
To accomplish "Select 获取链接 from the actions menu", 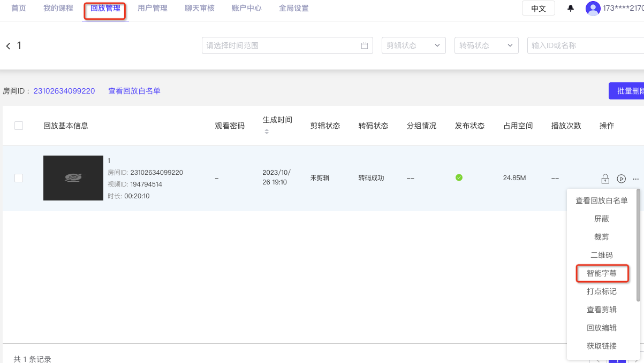I will pos(602,346).
